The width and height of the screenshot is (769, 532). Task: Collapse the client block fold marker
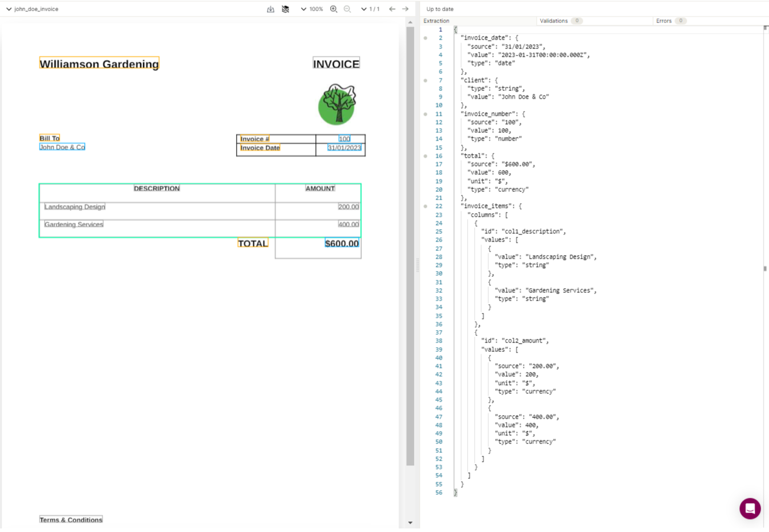pos(425,80)
